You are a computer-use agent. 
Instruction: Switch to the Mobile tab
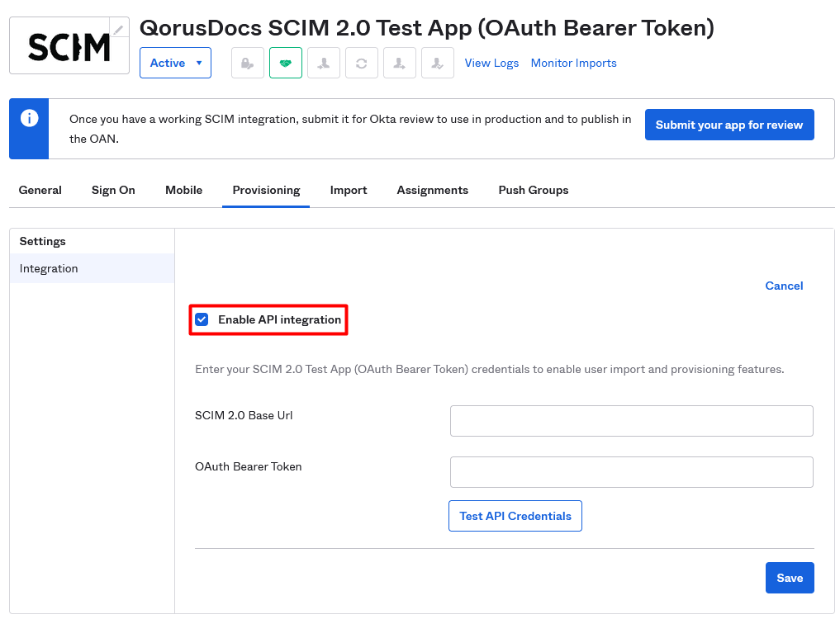[x=183, y=190]
